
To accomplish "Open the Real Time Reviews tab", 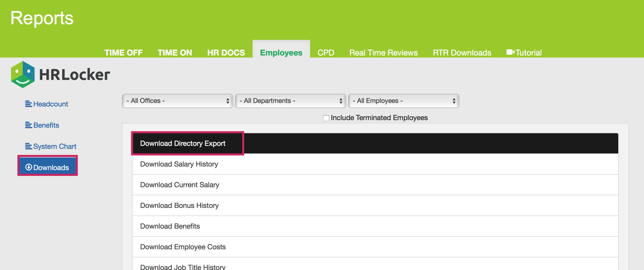I will tap(383, 52).
